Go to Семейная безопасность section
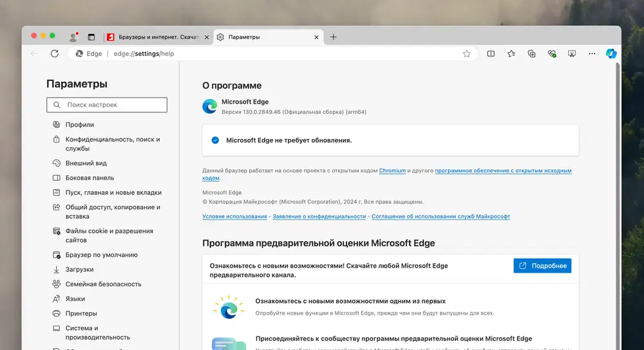Image resolution: width=644 pixels, height=350 pixels. point(103,284)
